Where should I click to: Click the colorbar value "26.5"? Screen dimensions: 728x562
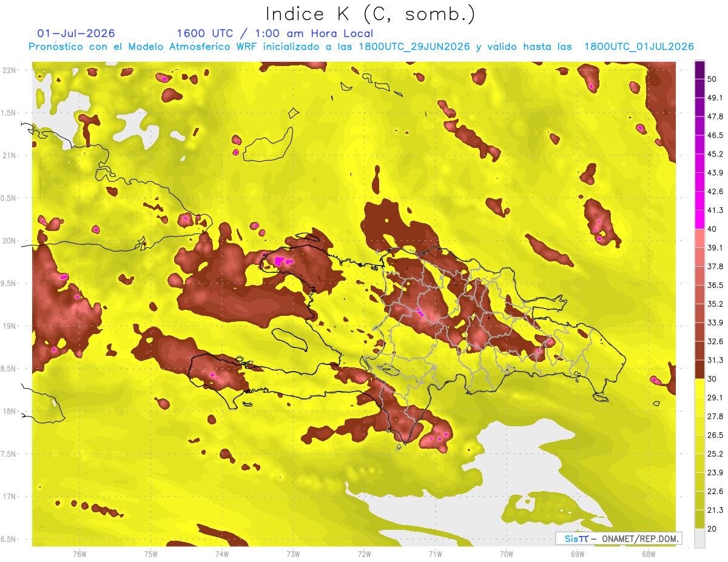click(x=715, y=435)
